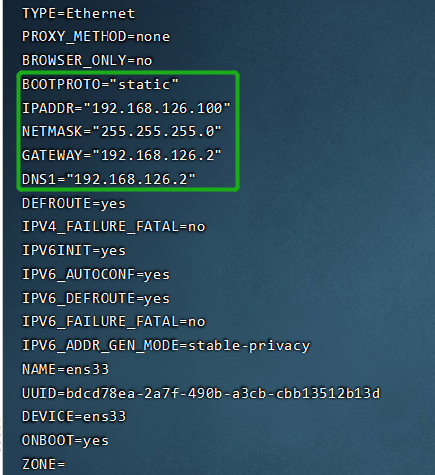Click the DNS1 192.168.126.2 entry

(109, 179)
